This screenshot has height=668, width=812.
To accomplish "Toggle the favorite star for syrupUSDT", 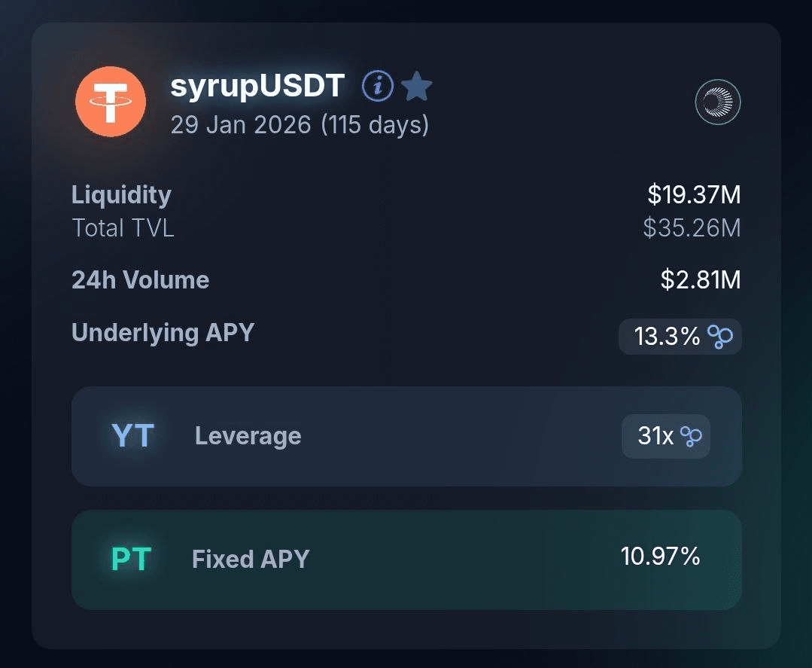I will (416, 87).
